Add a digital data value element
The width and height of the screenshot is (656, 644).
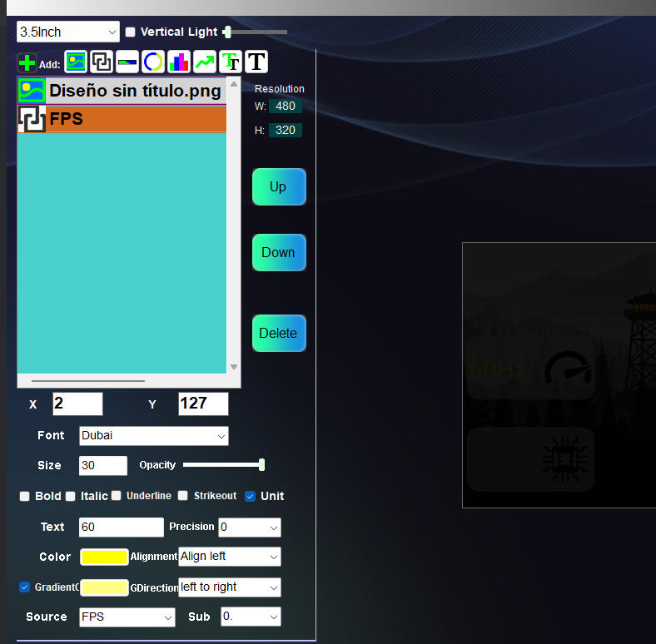pyautogui.click(x=102, y=62)
